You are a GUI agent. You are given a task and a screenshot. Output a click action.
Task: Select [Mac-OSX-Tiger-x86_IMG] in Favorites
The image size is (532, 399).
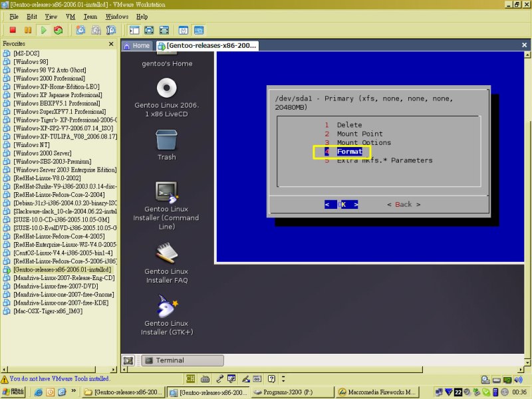point(47,311)
